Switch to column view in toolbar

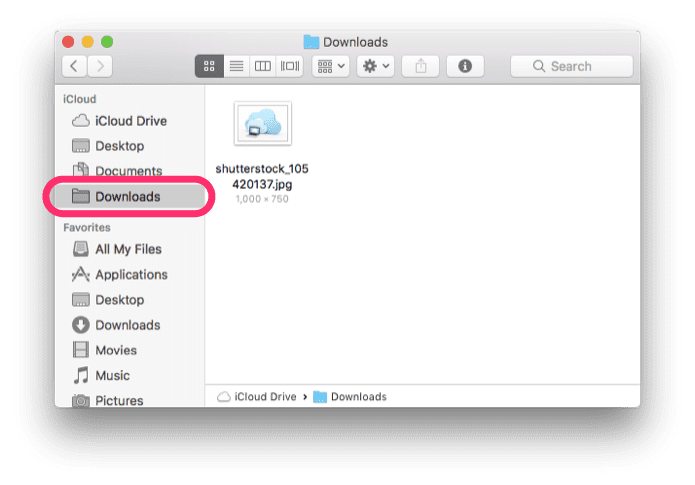pyautogui.click(x=263, y=66)
